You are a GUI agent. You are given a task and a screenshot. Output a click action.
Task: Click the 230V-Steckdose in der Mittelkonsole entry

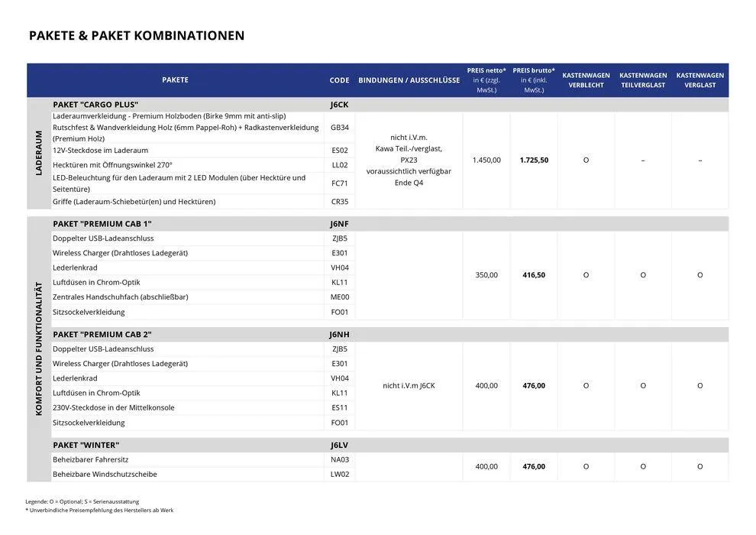click(113, 408)
